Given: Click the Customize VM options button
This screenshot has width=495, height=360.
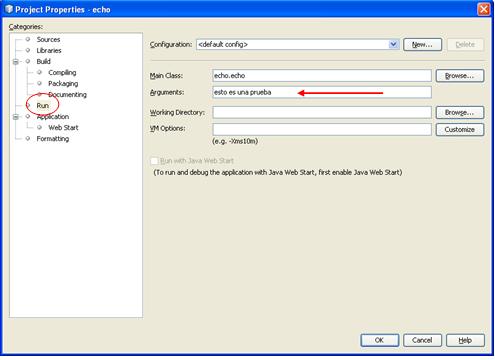Looking at the screenshot, I should click(460, 129).
